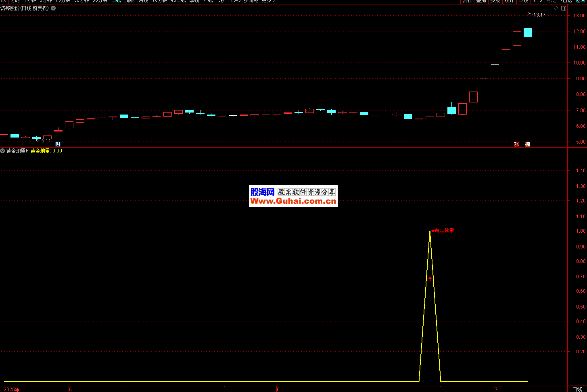
Task: Click month marker 6 on the time axis
Action: (x=278, y=389)
